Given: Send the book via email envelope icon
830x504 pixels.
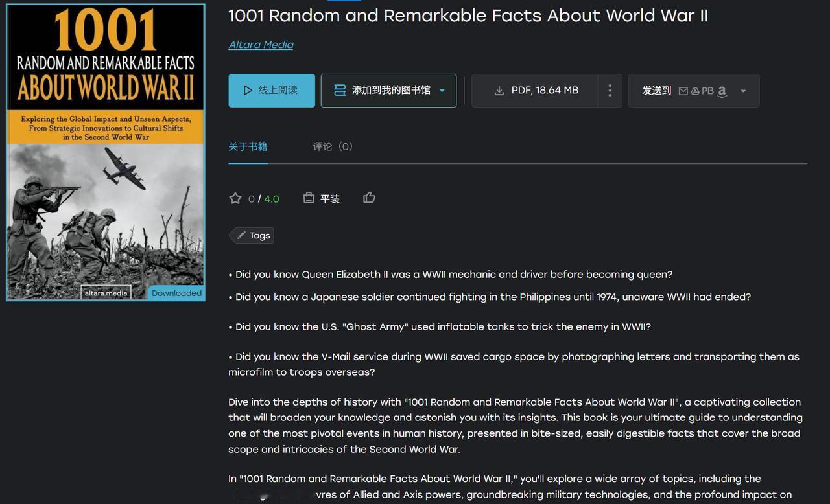Looking at the screenshot, I should pos(683,91).
